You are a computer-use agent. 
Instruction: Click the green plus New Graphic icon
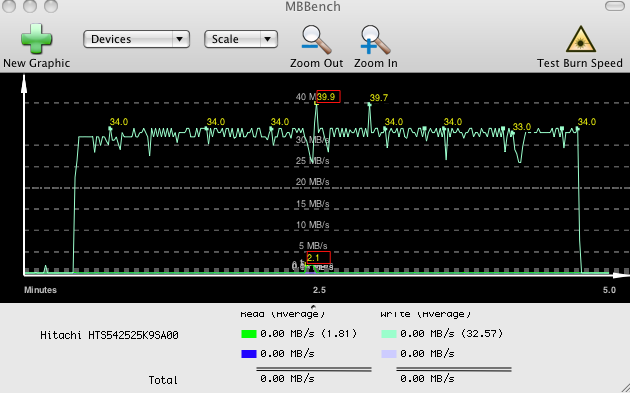[x=36, y=39]
